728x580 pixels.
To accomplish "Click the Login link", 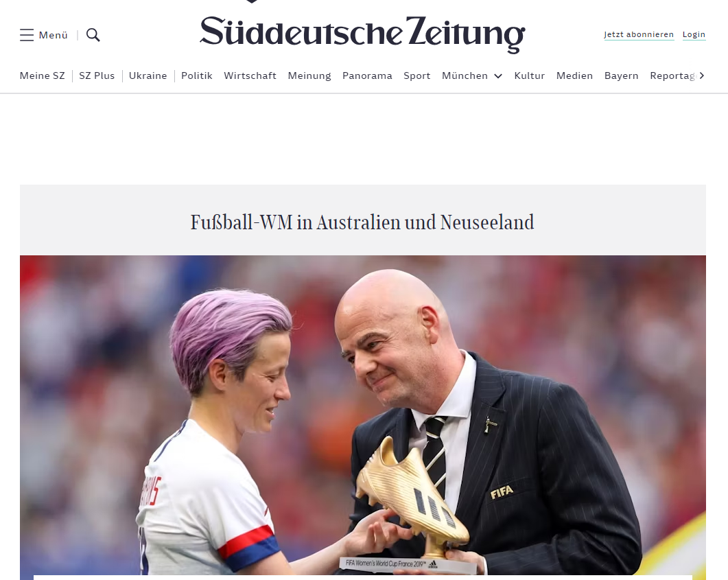I will click(x=694, y=34).
